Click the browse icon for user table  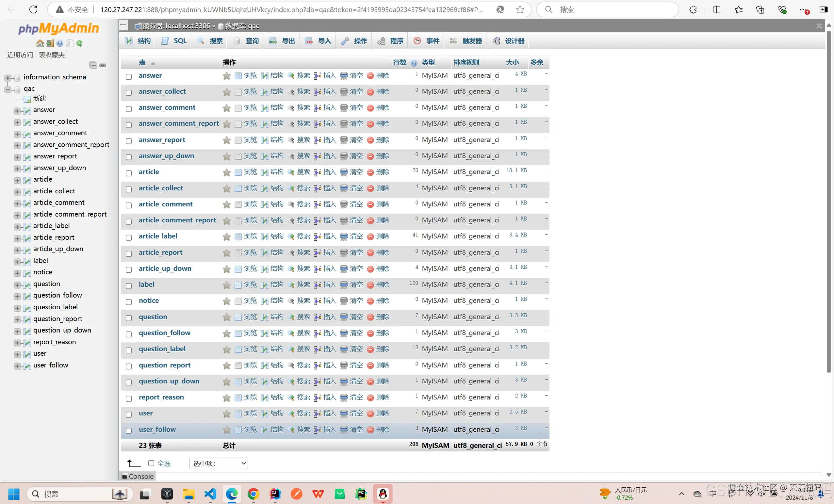[x=238, y=414]
